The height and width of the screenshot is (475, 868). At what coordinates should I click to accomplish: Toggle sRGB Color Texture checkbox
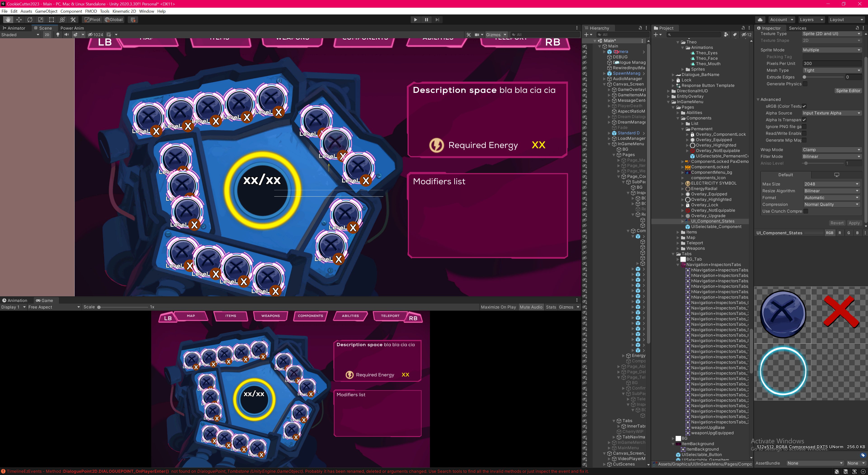click(x=804, y=106)
